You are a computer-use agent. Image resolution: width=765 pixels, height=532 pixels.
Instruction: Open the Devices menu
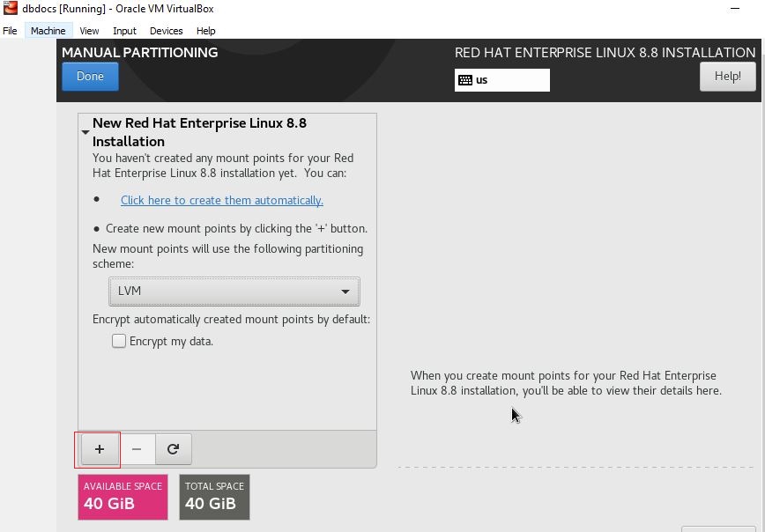point(167,31)
